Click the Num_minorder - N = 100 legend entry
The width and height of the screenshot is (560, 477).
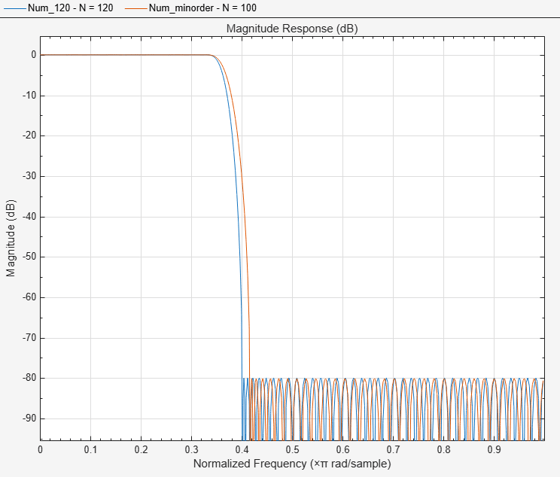202,8
